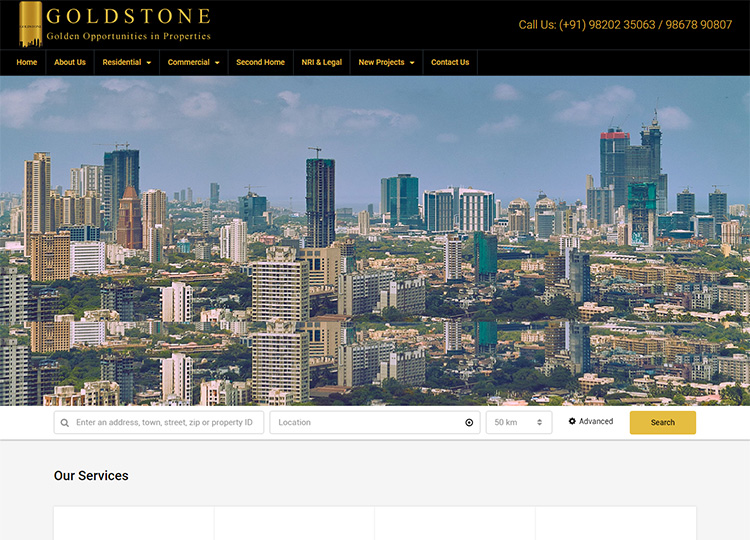Click the Mumbai skyline banner image
The height and width of the screenshot is (540, 750).
[375, 241]
